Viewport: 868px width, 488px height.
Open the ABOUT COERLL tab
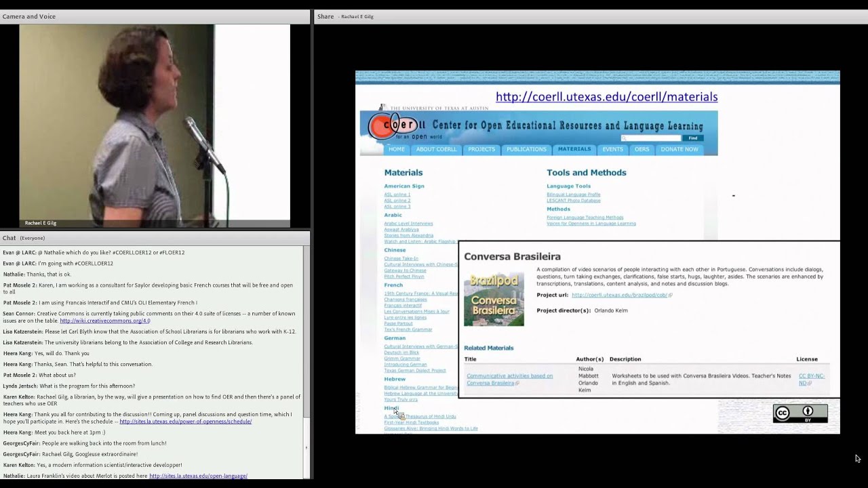point(436,149)
